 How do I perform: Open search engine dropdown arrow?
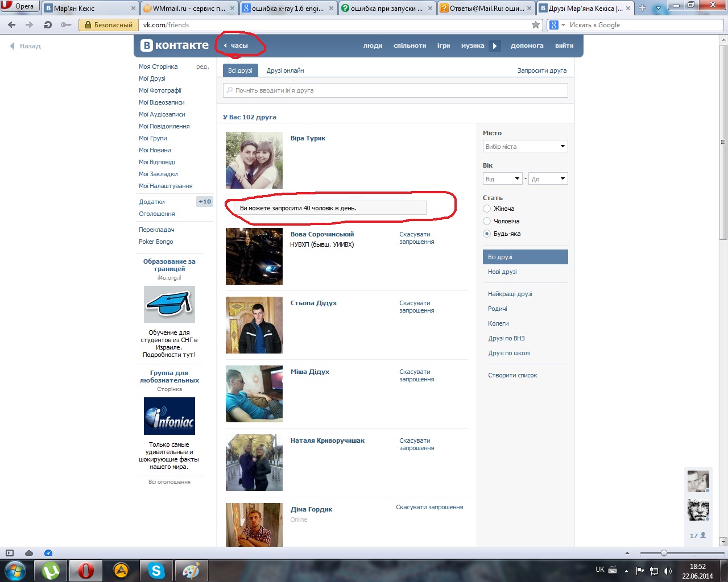click(x=564, y=25)
